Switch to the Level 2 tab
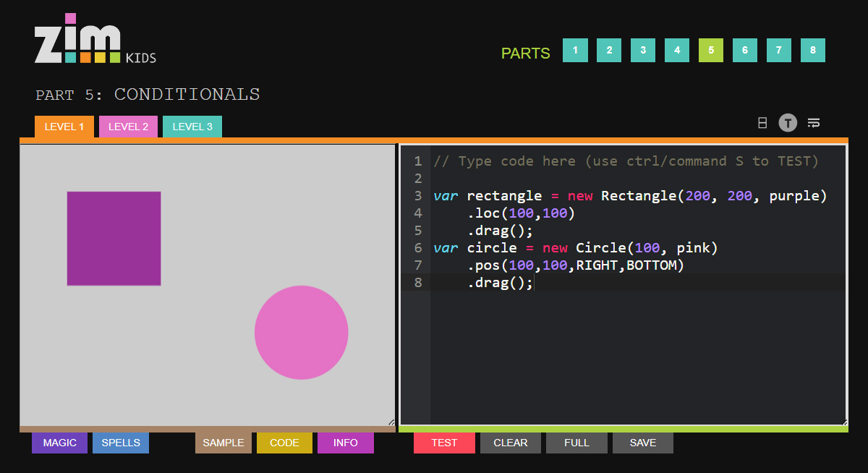Image resolution: width=868 pixels, height=473 pixels. 128,127
